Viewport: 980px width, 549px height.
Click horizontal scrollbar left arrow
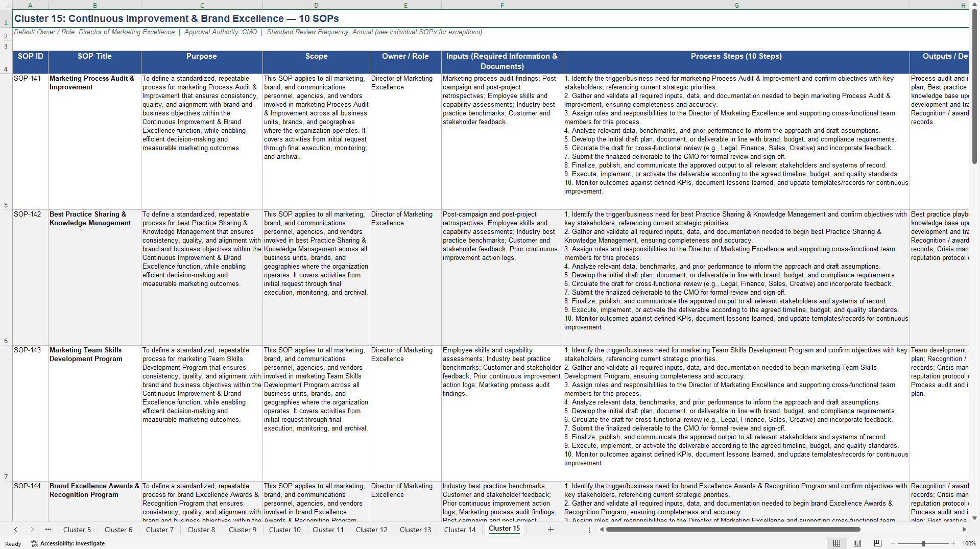tap(602, 530)
